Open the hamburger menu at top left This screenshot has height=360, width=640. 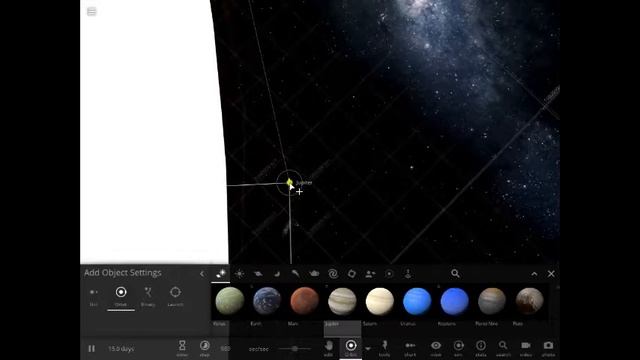click(x=91, y=11)
